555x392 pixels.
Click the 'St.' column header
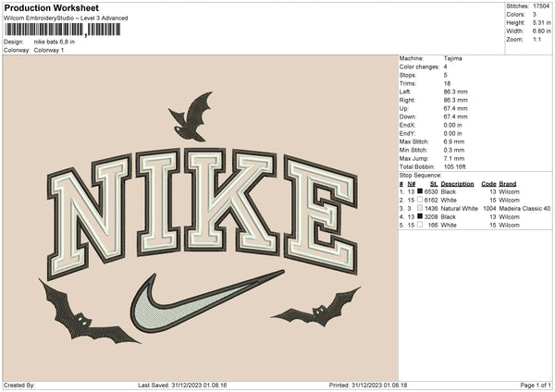[x=434, y=184]
